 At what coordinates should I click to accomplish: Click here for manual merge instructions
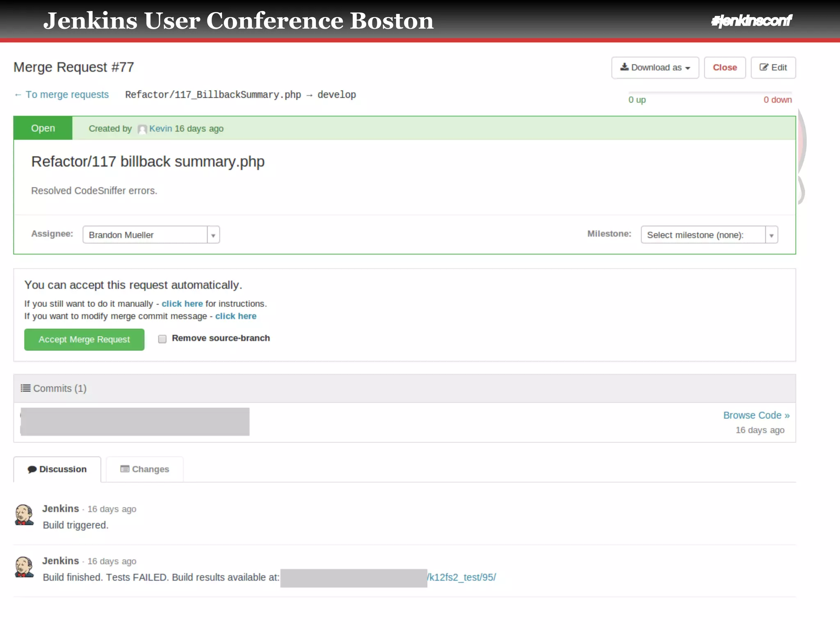[182, 304]
